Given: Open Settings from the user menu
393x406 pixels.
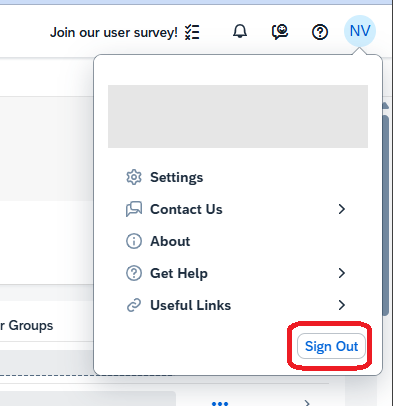Looking at the screenshot, I should (238, 177).
